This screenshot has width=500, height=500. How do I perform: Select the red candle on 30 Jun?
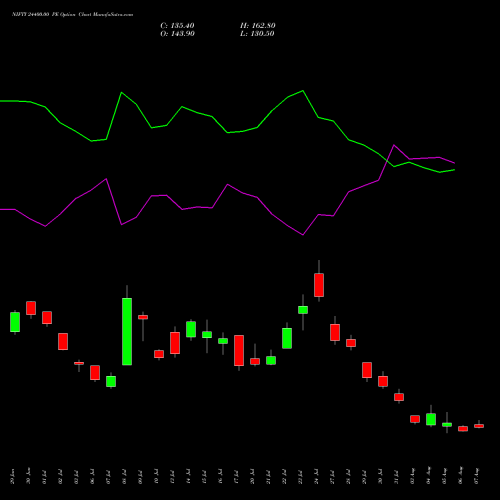31,308
